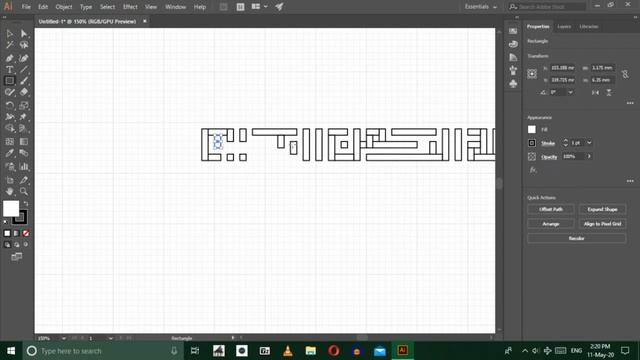The image size is (640, 360).
Task: Open the Effect menu
Action: click(130, 7)
